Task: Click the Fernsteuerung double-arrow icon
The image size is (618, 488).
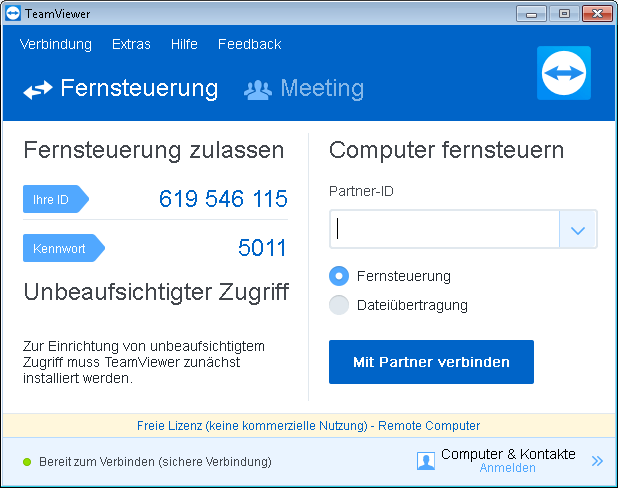Action: click(x=37, y=89)
